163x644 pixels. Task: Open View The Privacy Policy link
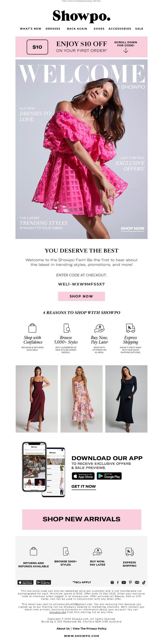pos(90,628)
